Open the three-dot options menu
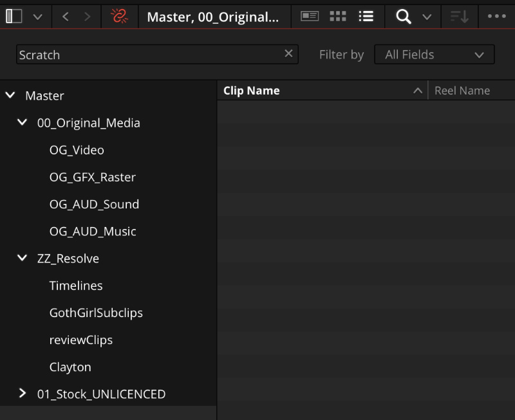Image resolution: width=515 pixels, height=420 pixels. [x=496, y=16]
